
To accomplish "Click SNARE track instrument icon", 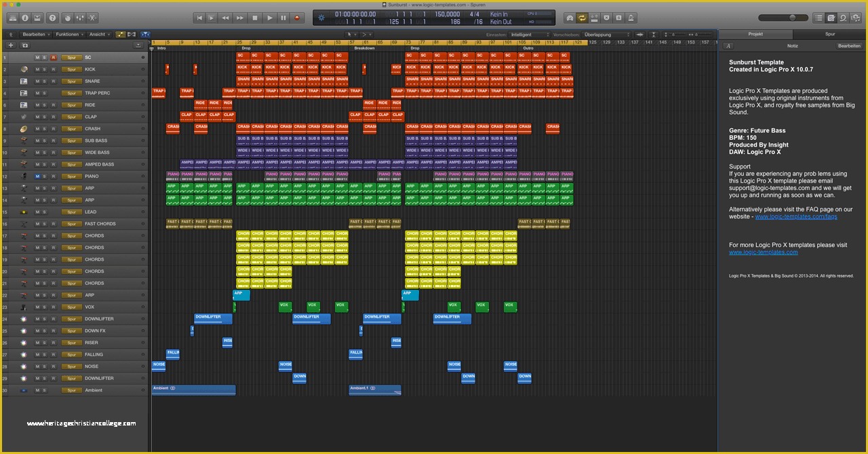I will (x=24, y=81).
